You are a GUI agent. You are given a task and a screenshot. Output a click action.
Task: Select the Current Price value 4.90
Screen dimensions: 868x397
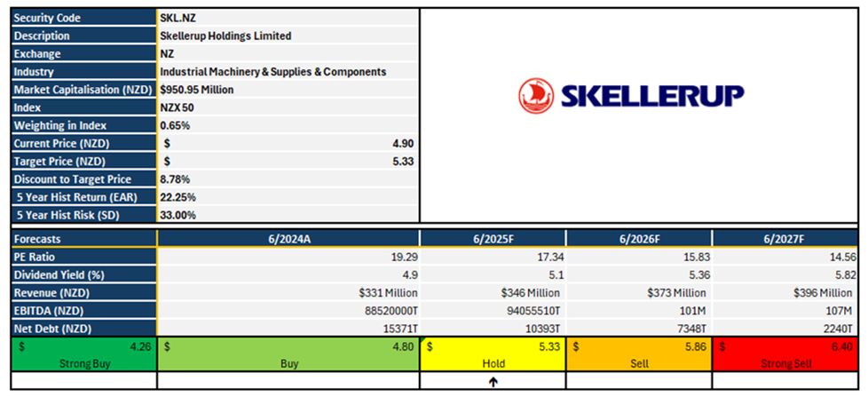pyautogui.click(x=288, y=143)
